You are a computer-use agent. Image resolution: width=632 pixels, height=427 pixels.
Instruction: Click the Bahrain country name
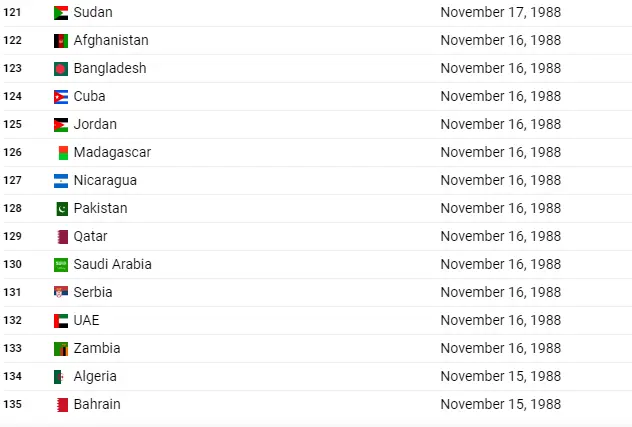(97, 404)
